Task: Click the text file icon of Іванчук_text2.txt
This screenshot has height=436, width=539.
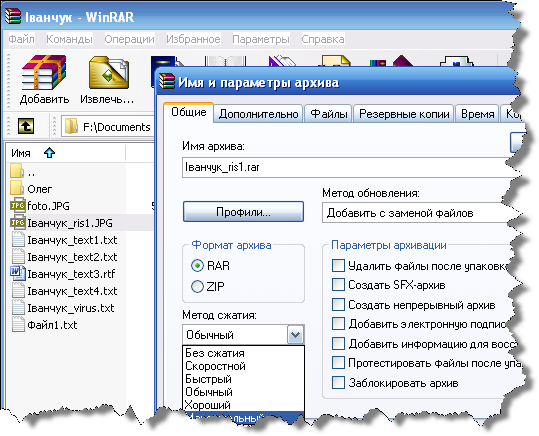Action: 18,257
